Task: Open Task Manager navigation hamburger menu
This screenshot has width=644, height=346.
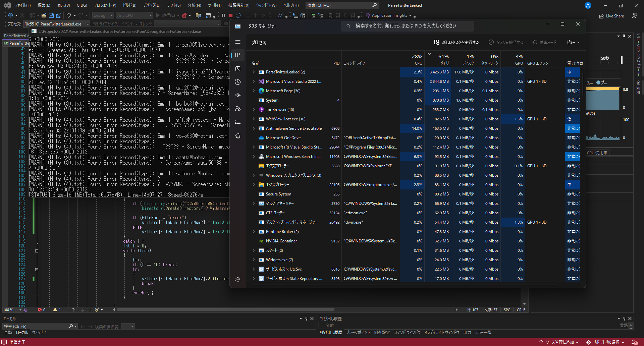Action: coord(238,42)
